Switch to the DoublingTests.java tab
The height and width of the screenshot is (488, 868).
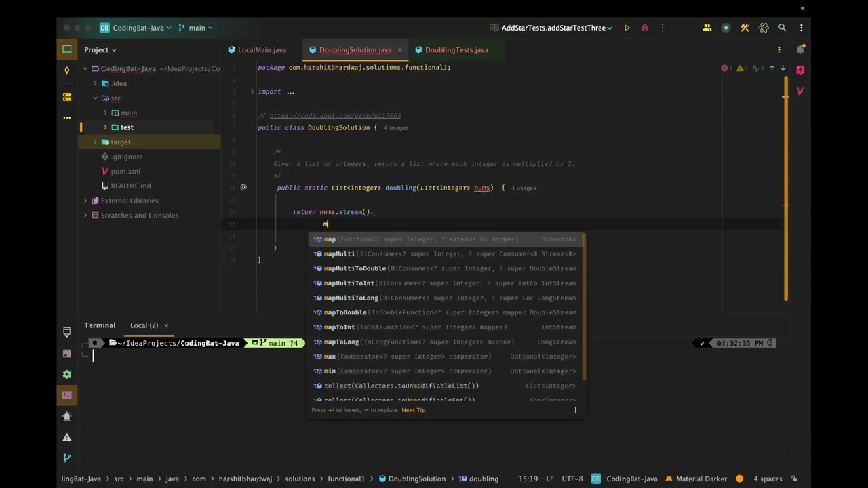[x=456, y=50]
